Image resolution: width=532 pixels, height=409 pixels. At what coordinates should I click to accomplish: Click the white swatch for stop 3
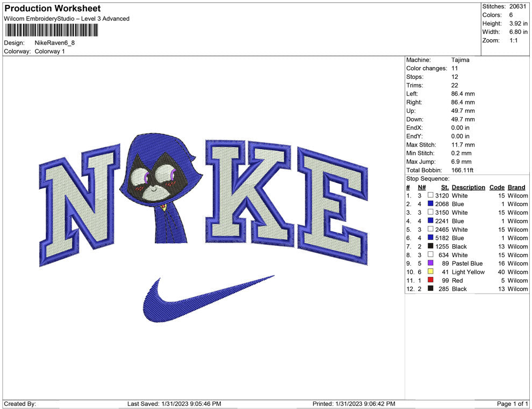pyautogui.click(x=430, y=212)
